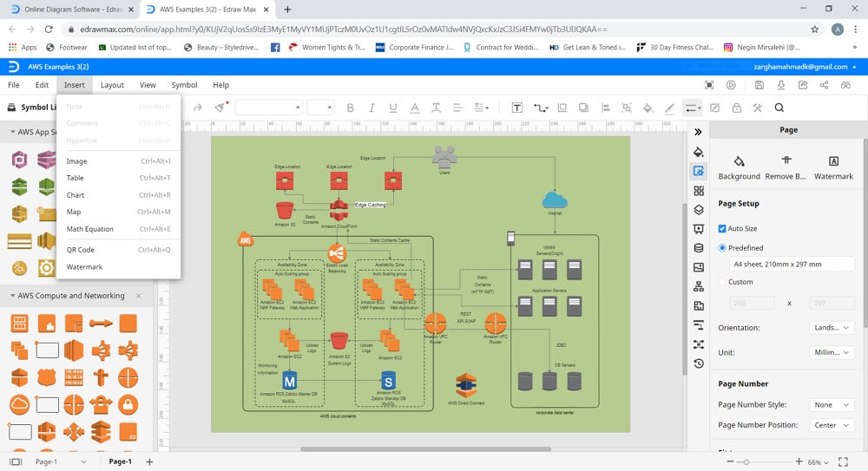This screenshot has height=471, width=868.
Task: Click Background icon in Page panel
Action: [739, 161]
